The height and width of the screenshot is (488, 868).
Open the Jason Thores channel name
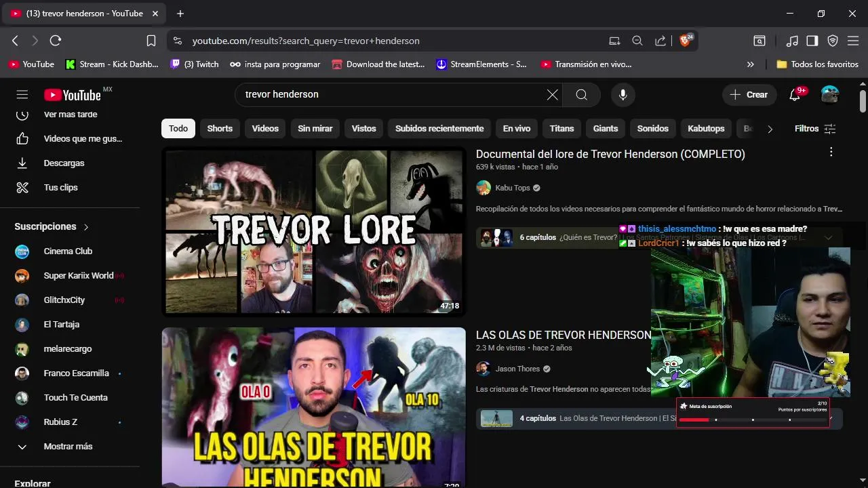518,369
